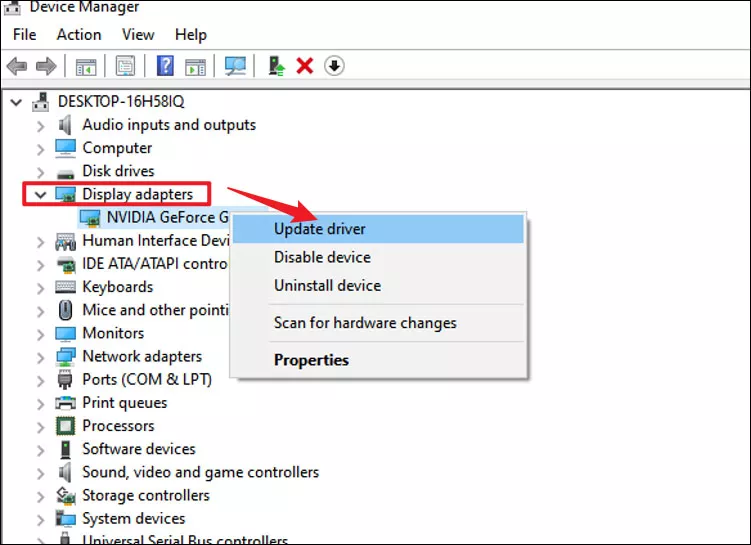Expand the Keyboards chevron

point(41,288)
